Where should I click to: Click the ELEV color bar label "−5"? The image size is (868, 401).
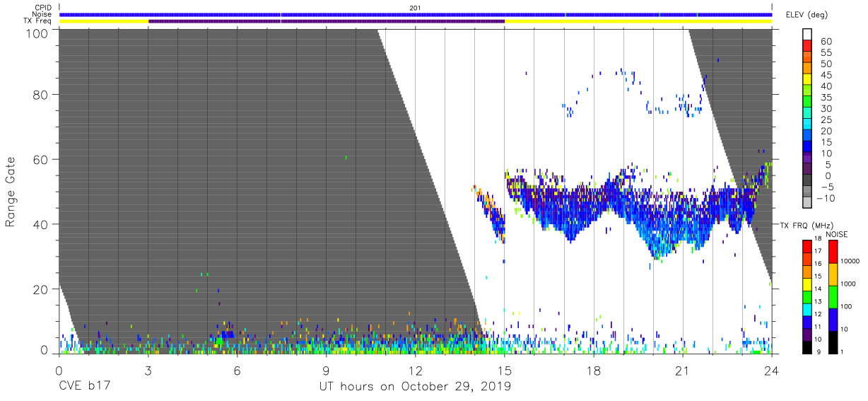coord(826,187)
